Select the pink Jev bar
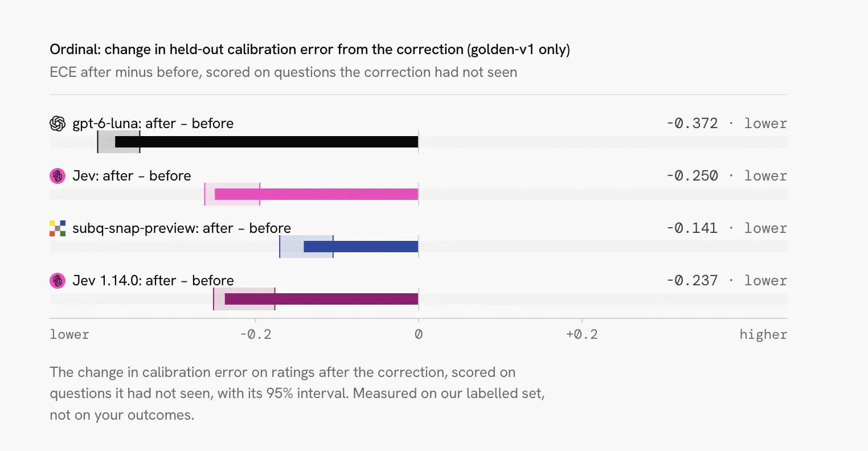The image size is (868, 451). [317, 194]
